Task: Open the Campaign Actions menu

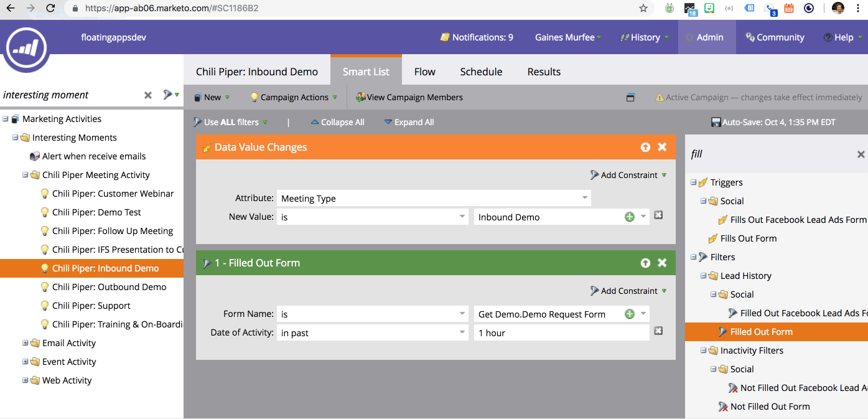Action: click(x=294, y=97)
